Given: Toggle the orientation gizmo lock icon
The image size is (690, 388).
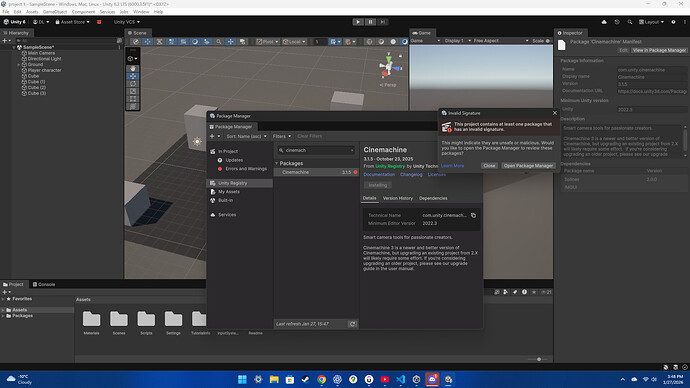Looking at the screenshot, I should tap(400, 56).
